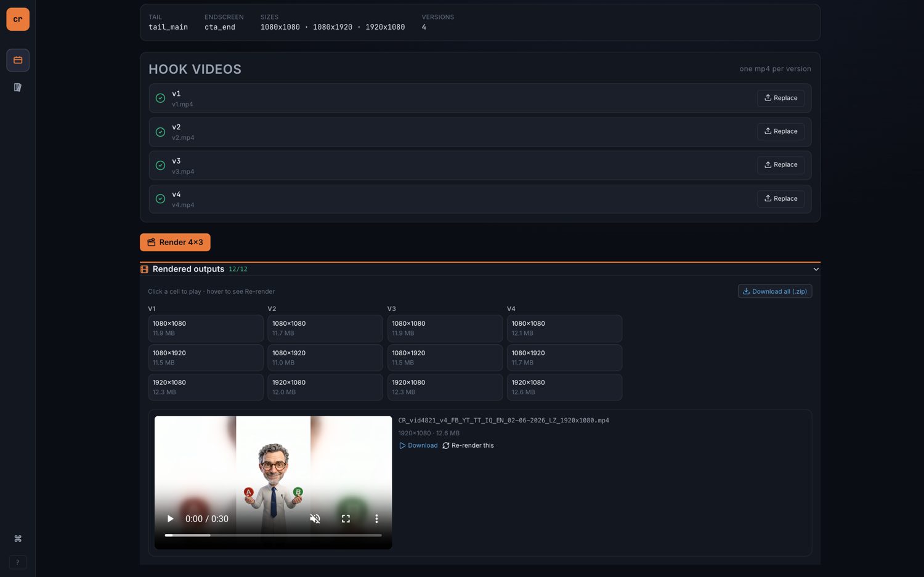This screenshot has width=924, height=577.
Task: Open the V2 1080×1920 11.0 MB cell
Action: point(325,358)
